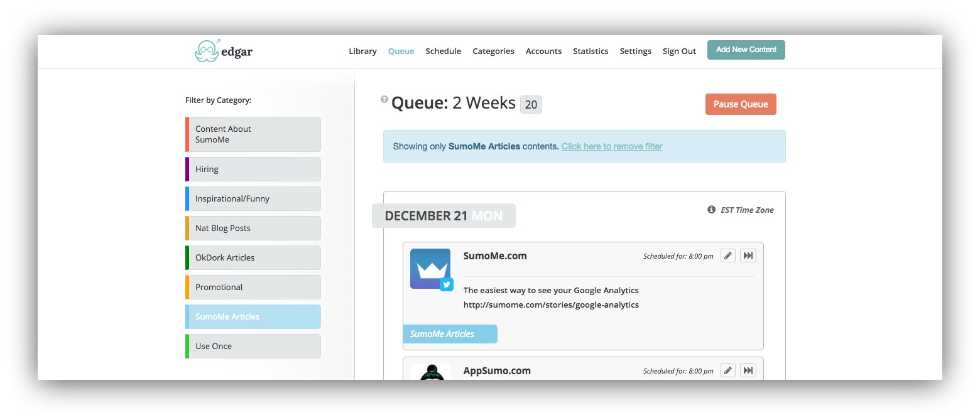The height and width of the screenshot is (420, 980).
Task: Click Sign Out
Action: 679,51
